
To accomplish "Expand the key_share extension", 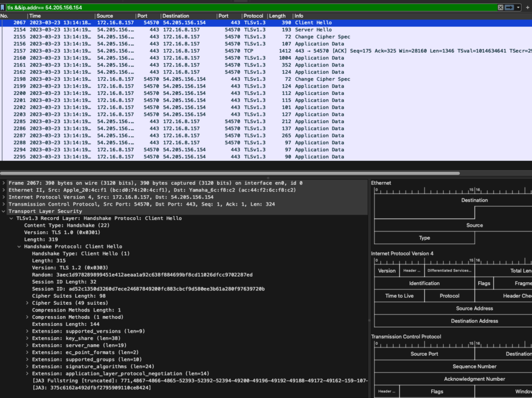I will [x=26, y=338].
